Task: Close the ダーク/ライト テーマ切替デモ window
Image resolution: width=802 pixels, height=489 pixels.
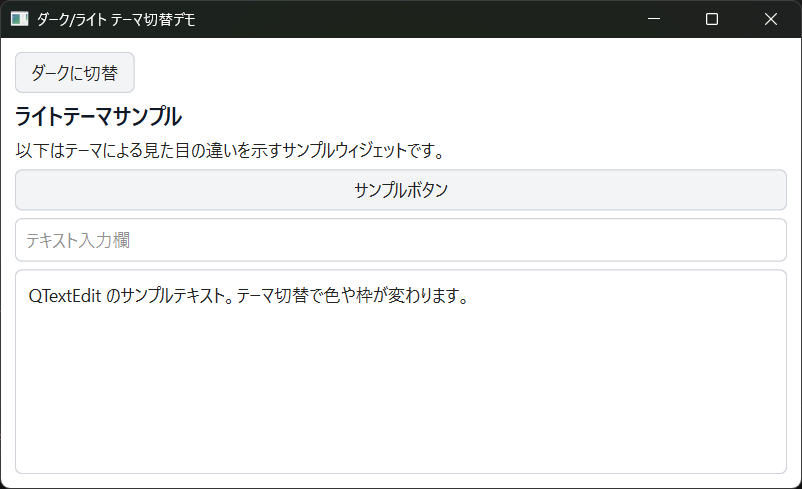Action: point(771,19)
